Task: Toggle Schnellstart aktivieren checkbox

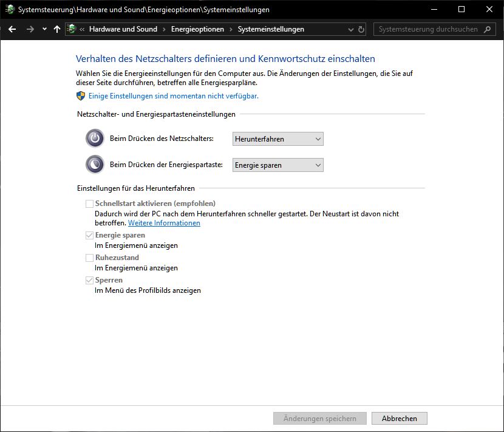Action: point(89,204)
